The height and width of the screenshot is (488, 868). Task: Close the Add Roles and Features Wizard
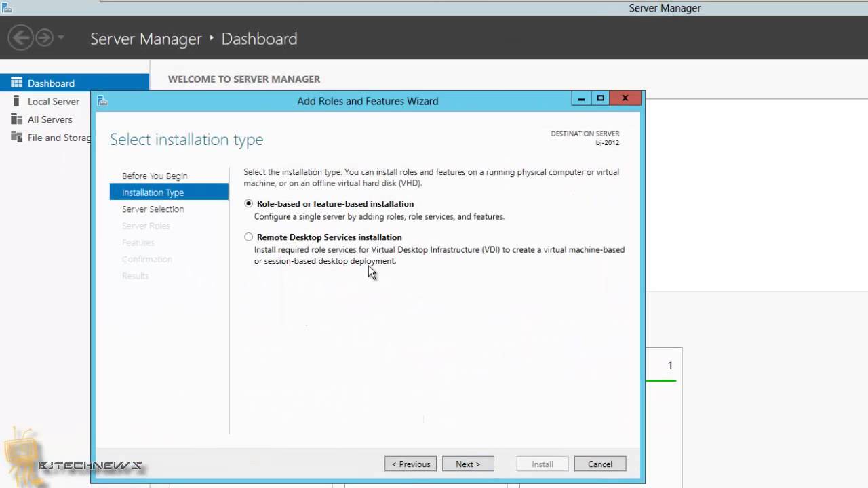click(625, 99)
